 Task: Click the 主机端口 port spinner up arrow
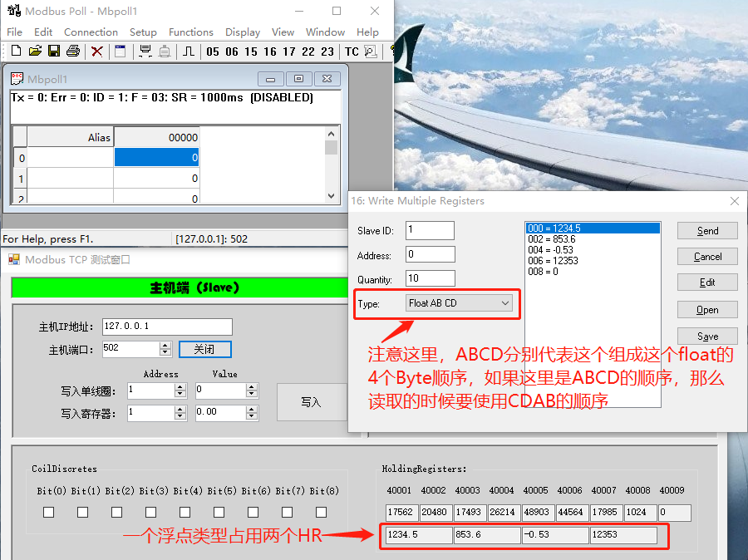coord(165,345)
